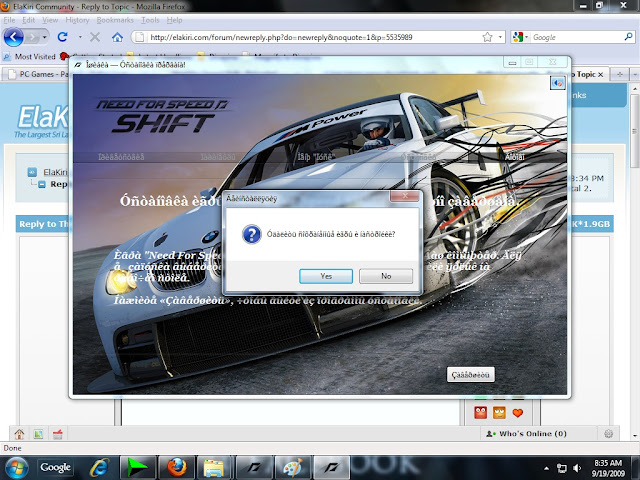This screenshot has height=480, width=640.
Task: Click the picture icon in the bottom bar
Action: click(38, 434)
